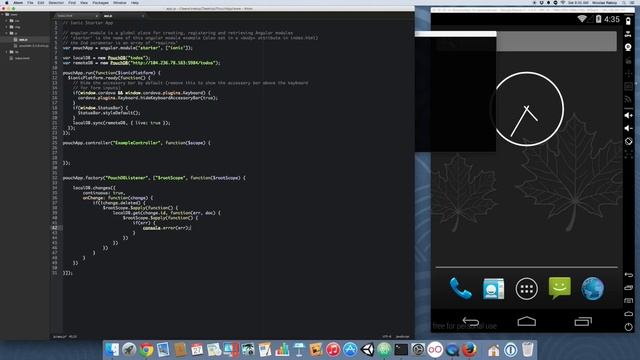The image size is (640, 360).
Task: Expand the img folder in tree view
Action: pyautogui.click(x=7, y=27)
